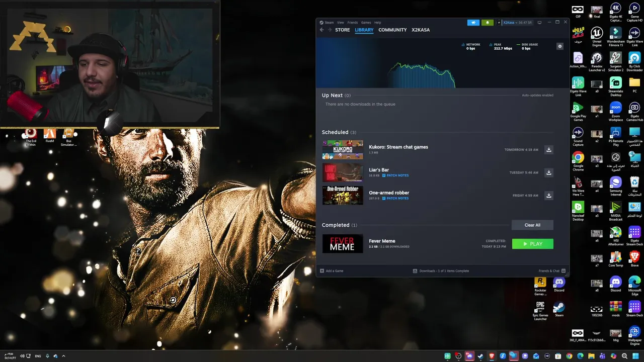Switch to the COMMUNITY tab
Viewport: 644px width, 362px height.
click(x=392, y=30)
